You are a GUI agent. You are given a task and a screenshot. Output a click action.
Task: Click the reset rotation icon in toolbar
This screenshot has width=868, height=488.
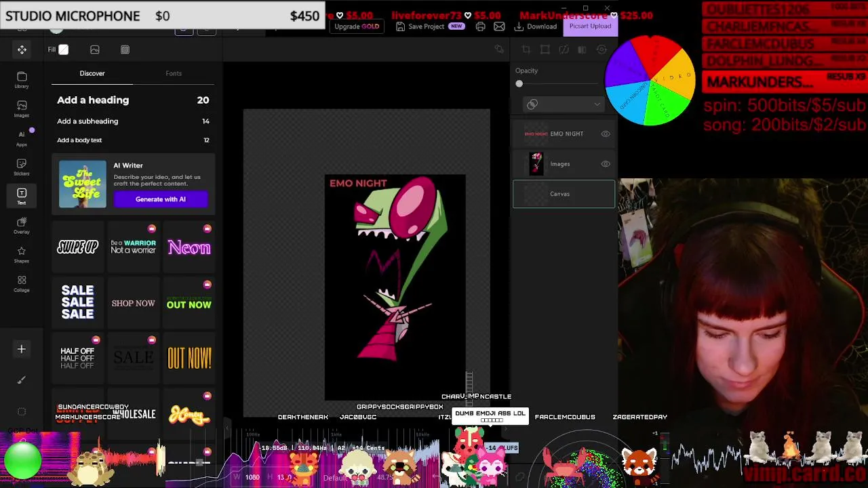tap(601, 49)
